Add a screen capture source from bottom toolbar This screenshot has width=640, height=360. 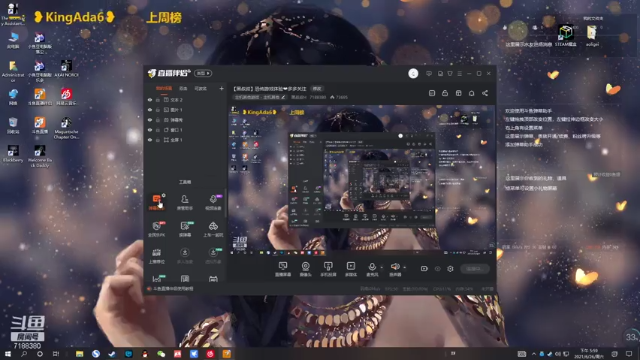(283, 269)
